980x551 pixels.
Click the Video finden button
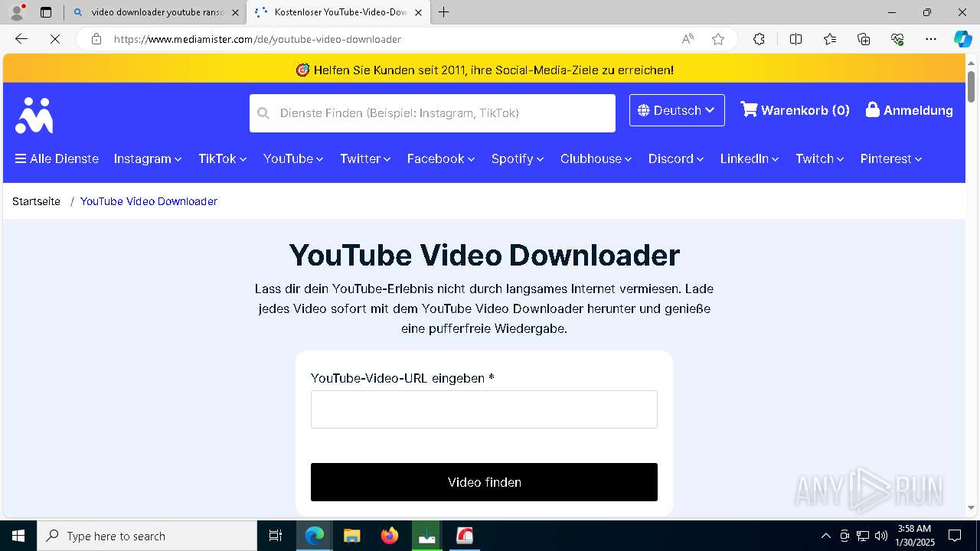[484, 482]
